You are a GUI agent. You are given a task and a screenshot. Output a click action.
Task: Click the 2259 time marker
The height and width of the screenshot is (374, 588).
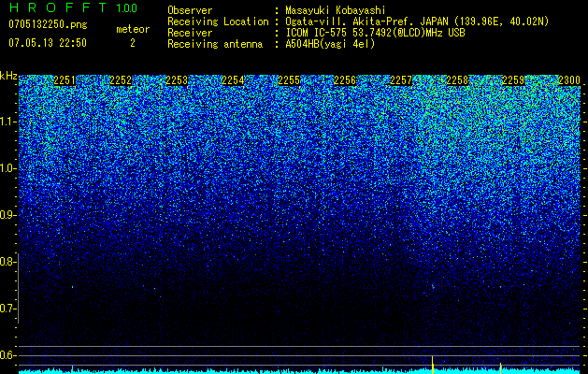coord(513,80)
